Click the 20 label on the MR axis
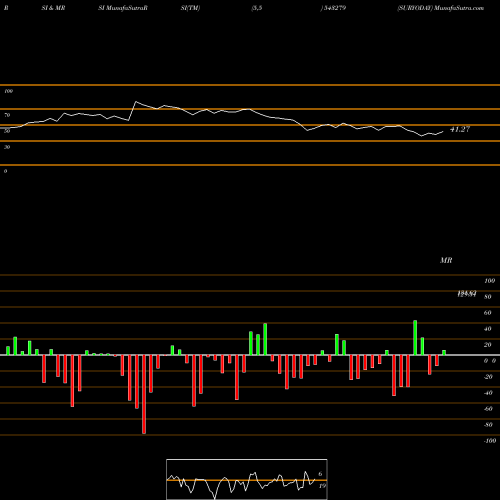This screenshot has height=500, width=500. tap(488, 345)
